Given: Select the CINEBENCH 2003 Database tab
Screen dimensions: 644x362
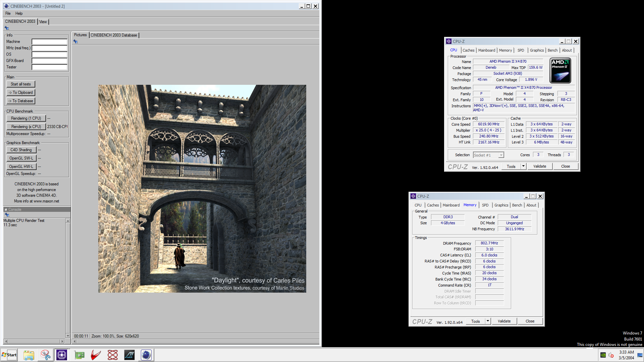Looking at the screenshot, I should tap(114, 35).
